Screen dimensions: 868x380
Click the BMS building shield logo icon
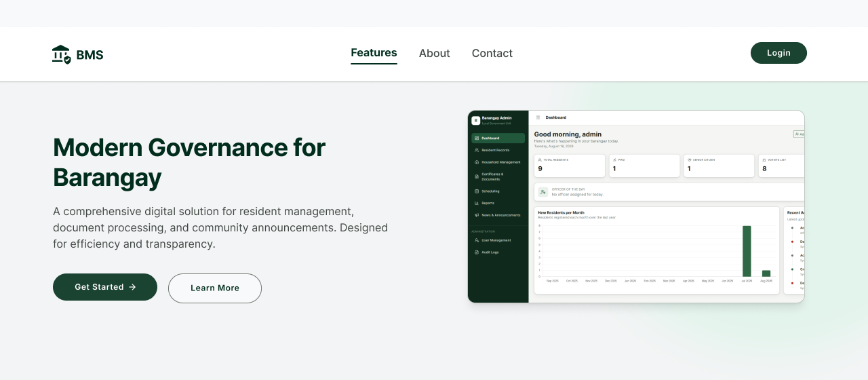pyautogui.click(x=61, y=54)
